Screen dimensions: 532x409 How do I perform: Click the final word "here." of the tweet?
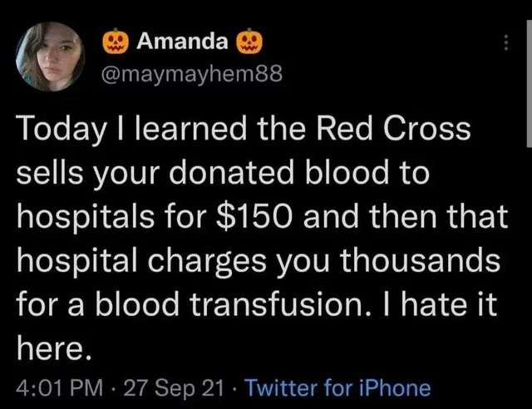(x=54, y=348)
